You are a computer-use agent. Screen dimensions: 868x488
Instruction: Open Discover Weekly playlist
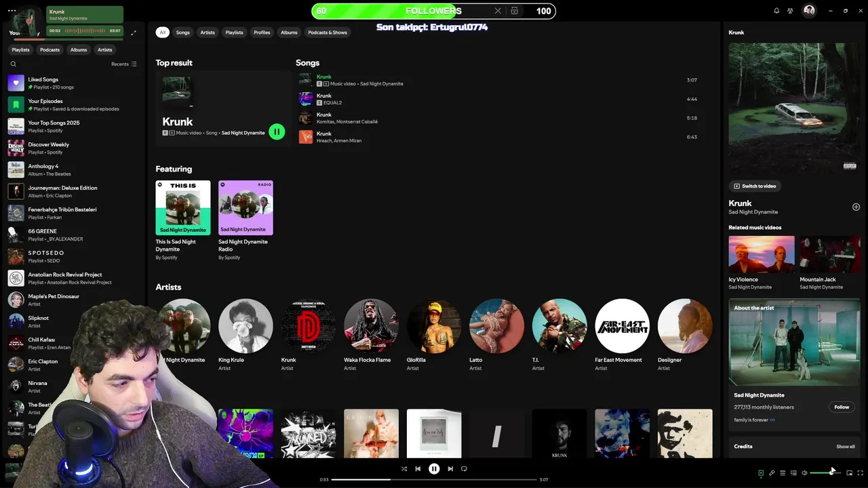pos(73,148)
